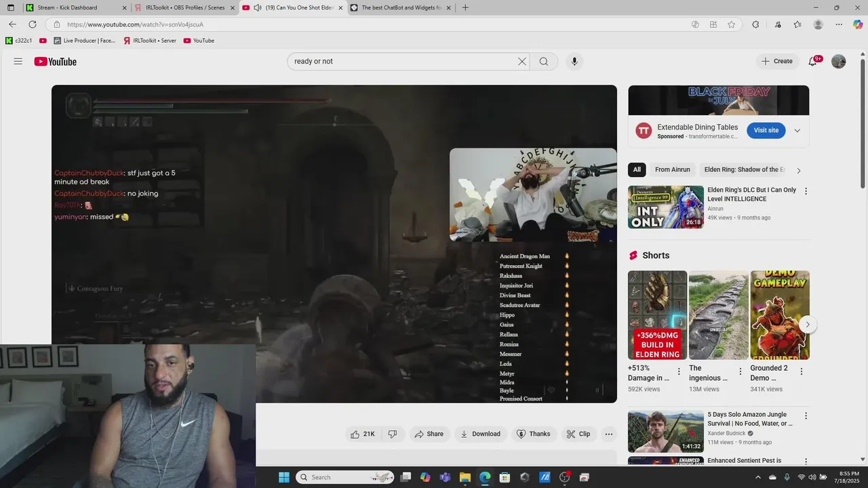Open Grounded Demo Gameplay short thumbnail
This screenshot has width=868, height=488.
[x=780, y=315]
